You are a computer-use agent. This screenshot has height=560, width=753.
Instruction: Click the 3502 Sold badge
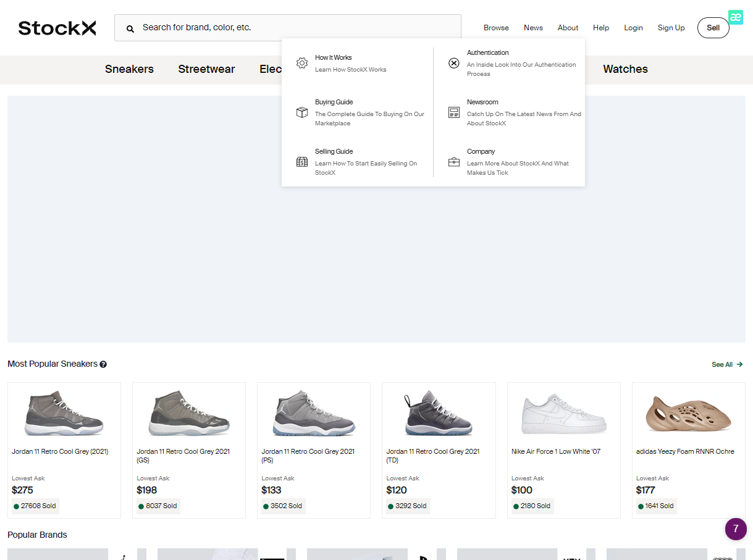[x=284, y=506]
